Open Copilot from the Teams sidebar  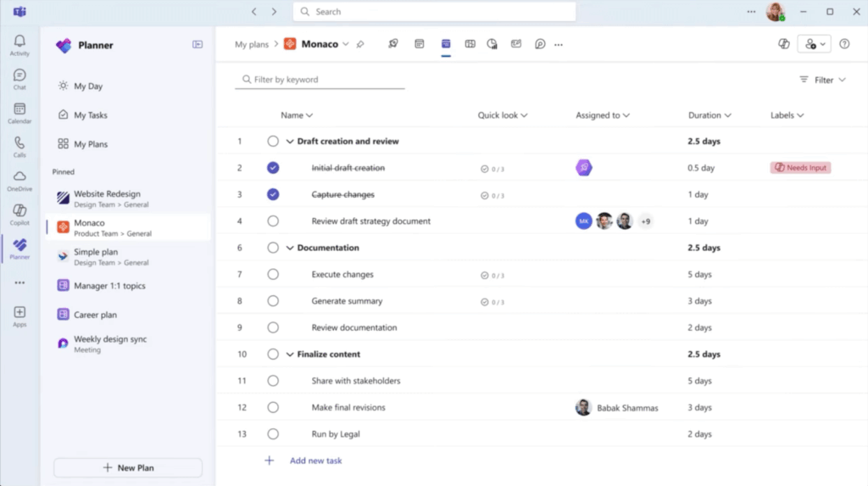point(19,215)
